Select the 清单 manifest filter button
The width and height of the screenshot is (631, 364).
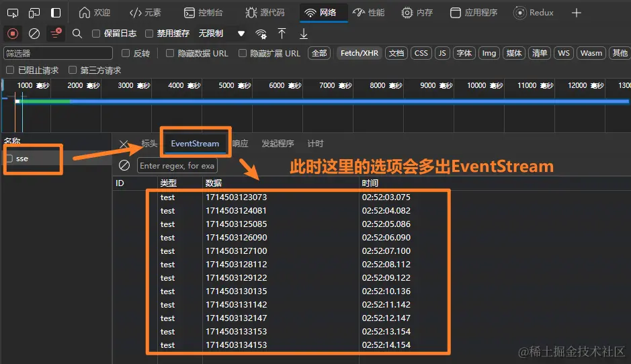(x=539, y=53)
